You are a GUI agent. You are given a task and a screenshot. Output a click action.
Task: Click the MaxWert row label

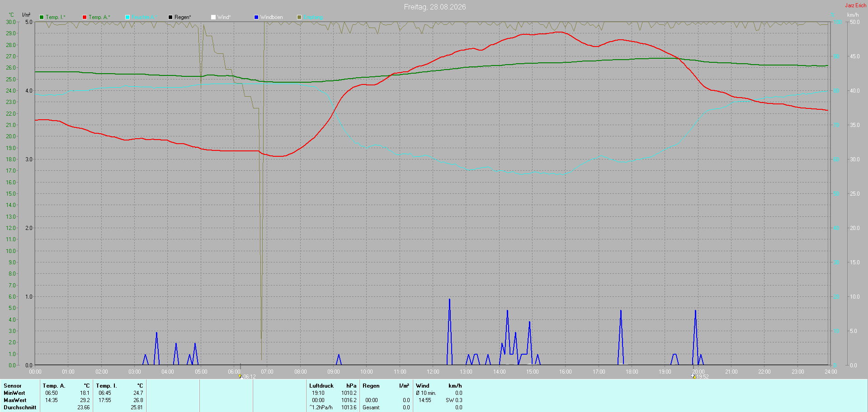[15, 400]
